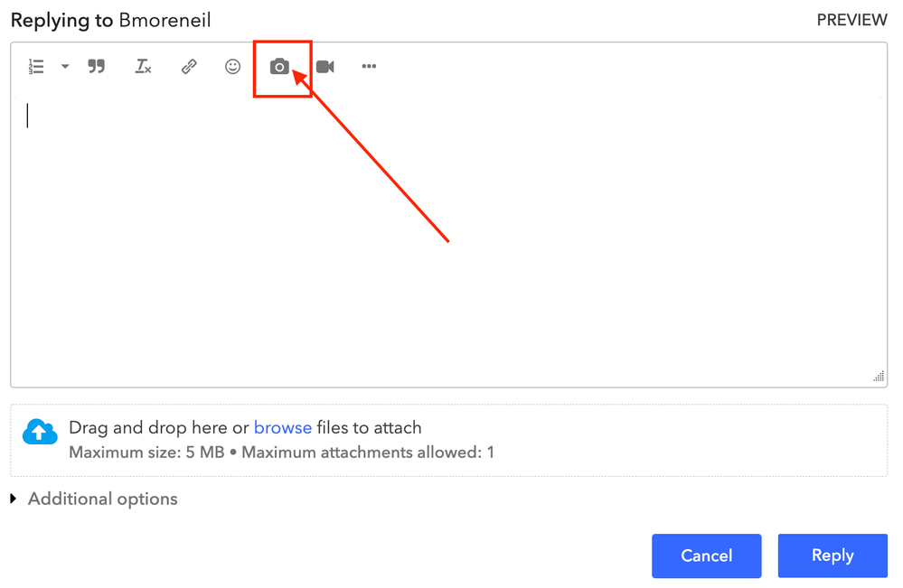903x588 pixels.
Task: Click the Bmoreneil username in the heading
Action: (165, 20)
